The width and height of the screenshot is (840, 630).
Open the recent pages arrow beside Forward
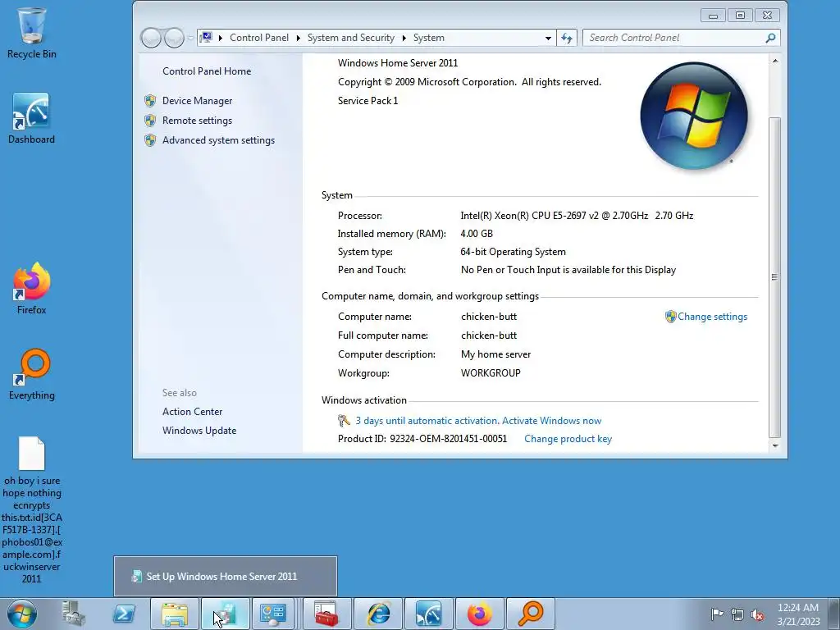click(x=190, y=38)
